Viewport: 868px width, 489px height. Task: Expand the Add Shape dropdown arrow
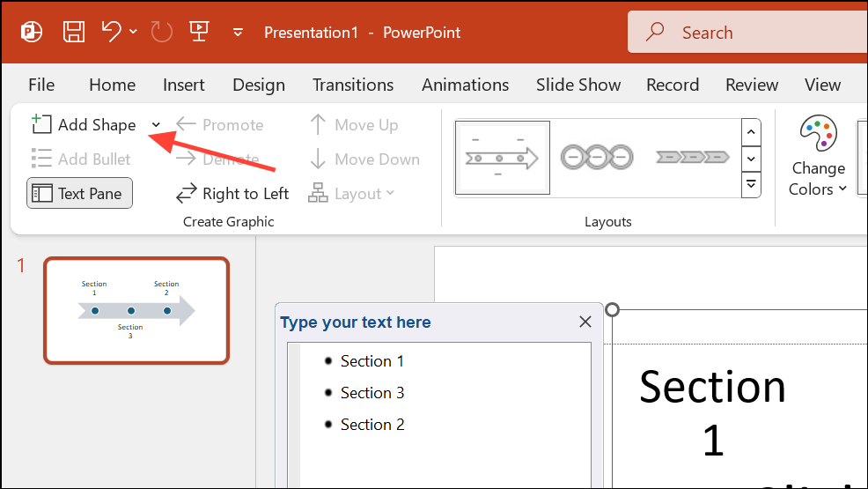[156, 125]
